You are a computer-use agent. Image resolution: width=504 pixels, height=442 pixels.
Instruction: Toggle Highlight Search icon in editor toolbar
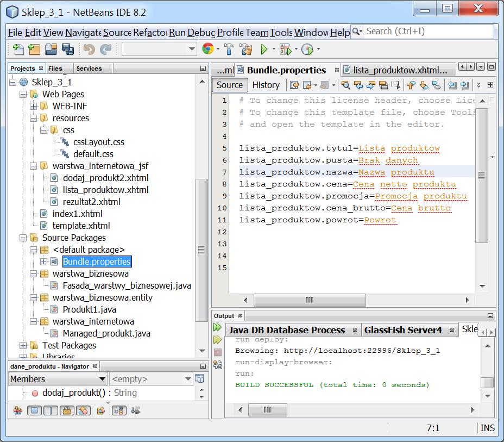(383, 85)
